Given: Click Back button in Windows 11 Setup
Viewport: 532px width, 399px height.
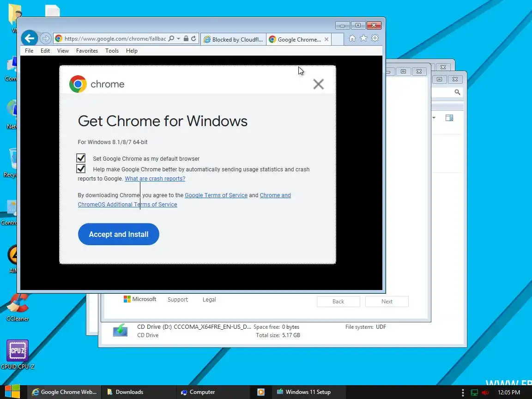Looking at the screenshot, I should [x=338, y=301].
